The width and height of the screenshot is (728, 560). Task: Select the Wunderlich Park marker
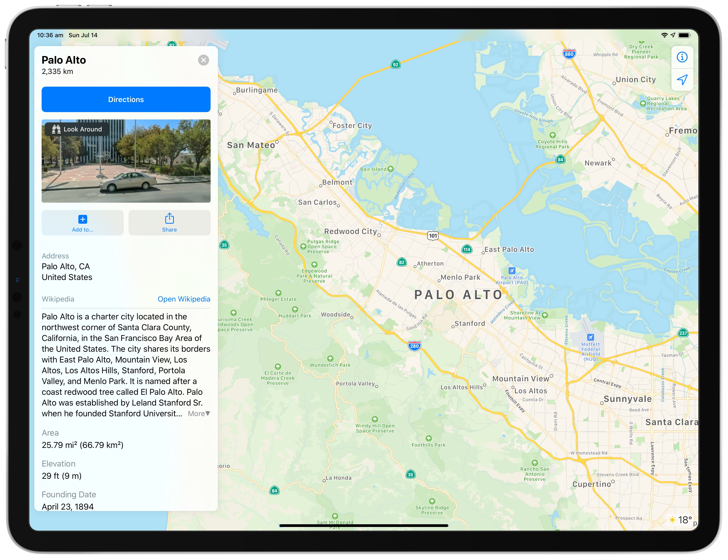[330, 359]
